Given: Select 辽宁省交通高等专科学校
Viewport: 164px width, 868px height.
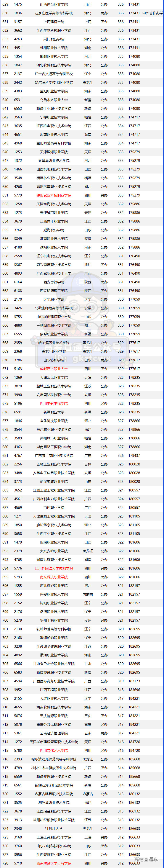Looking at the screenshot, I should 54,74.
